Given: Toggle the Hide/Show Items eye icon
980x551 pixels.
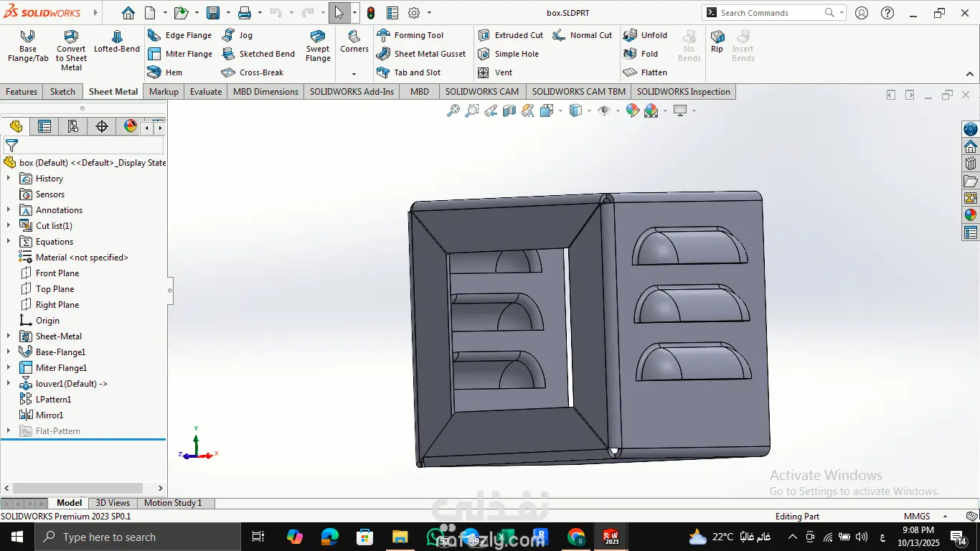Looking at the screenshot, I should (604, 110).
